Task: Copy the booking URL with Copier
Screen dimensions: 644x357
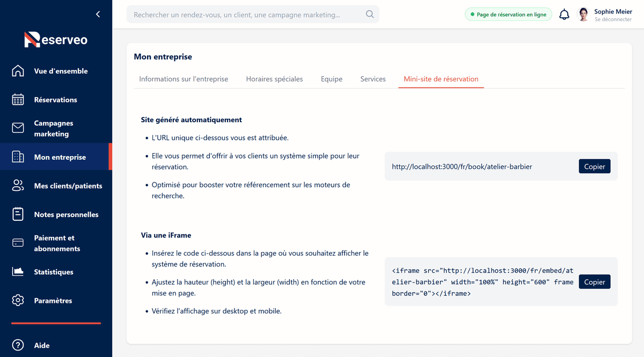Action: (x=595, y=166)
